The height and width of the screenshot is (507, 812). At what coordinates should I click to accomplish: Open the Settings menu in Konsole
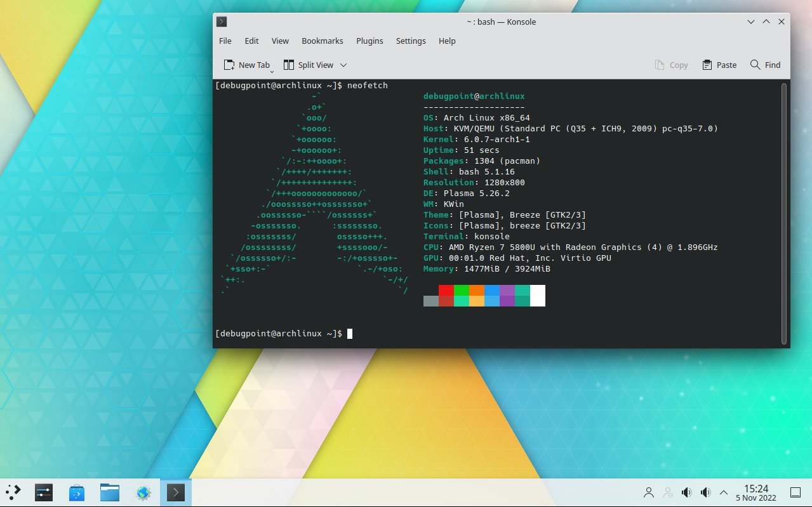coord(411,41)
